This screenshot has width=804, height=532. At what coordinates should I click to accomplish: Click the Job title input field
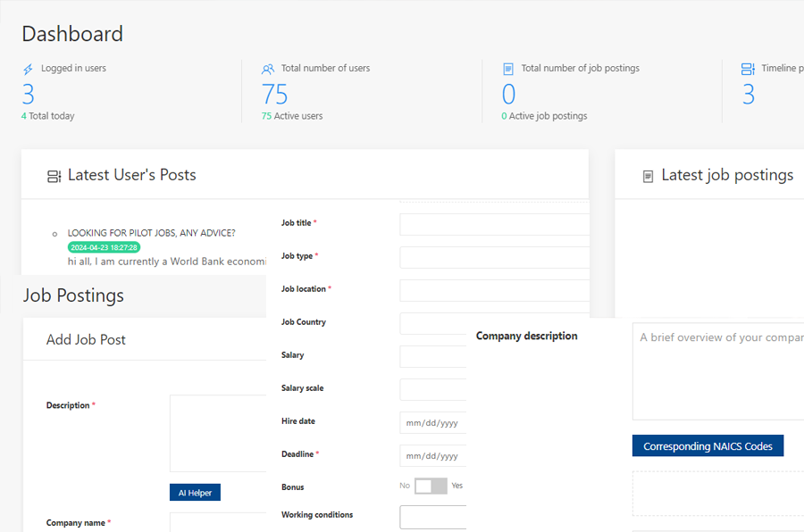click(494, 224)
